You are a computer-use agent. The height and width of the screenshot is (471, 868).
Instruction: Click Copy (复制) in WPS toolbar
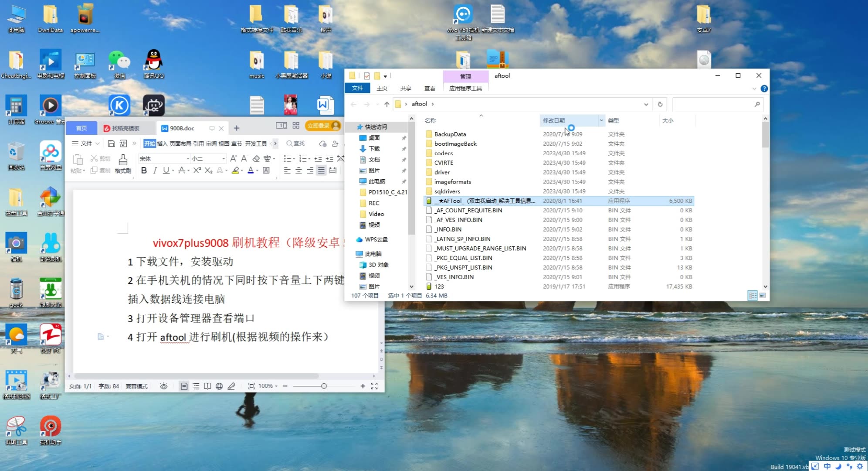[100, 171]
